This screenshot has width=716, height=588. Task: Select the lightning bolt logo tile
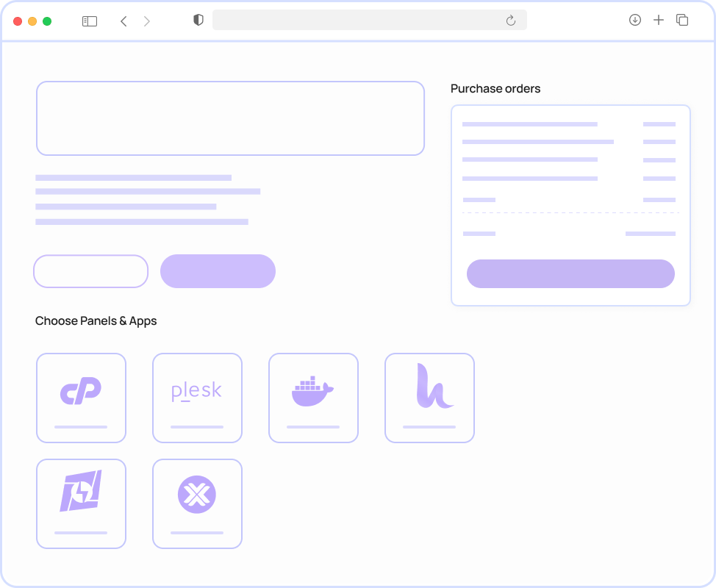[x=81, y=503]
